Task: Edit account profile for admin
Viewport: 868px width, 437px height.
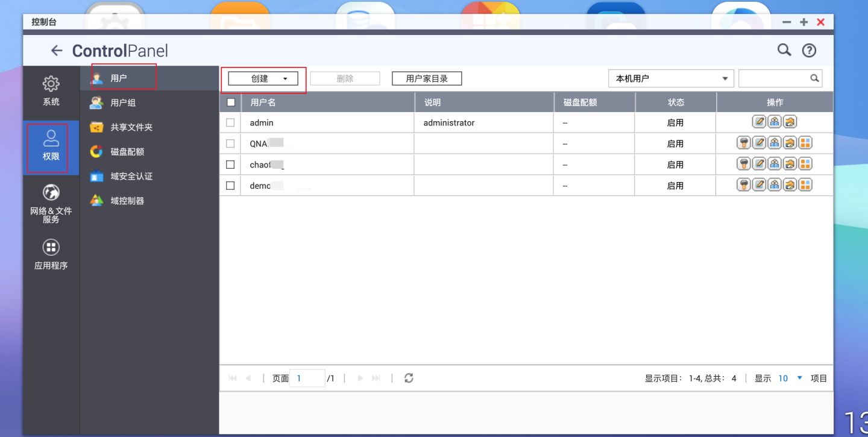Action: pos(759,122)
